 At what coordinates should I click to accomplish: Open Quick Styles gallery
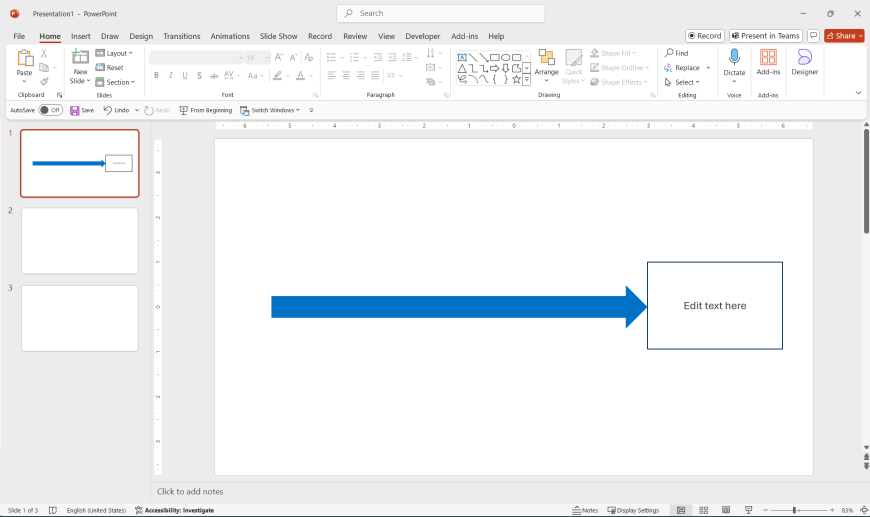pyautogui.click(x=573, y=66)
